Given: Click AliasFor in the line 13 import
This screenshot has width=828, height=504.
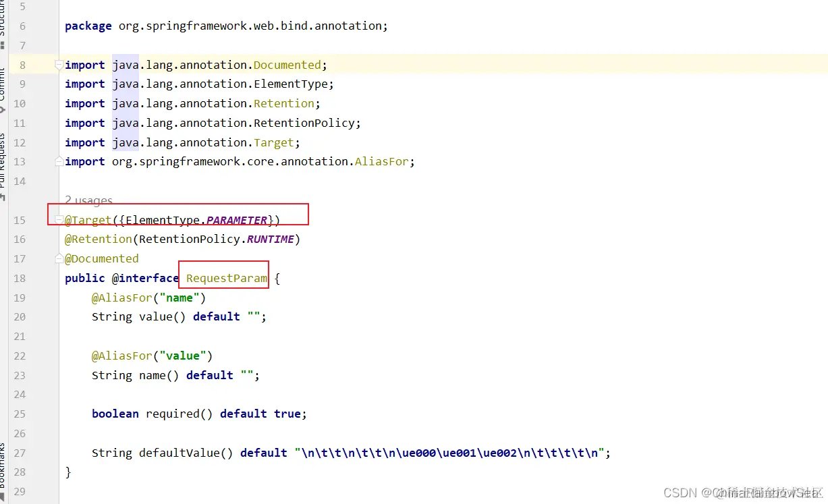Looking at the screenshot, I should click(382, 161).
